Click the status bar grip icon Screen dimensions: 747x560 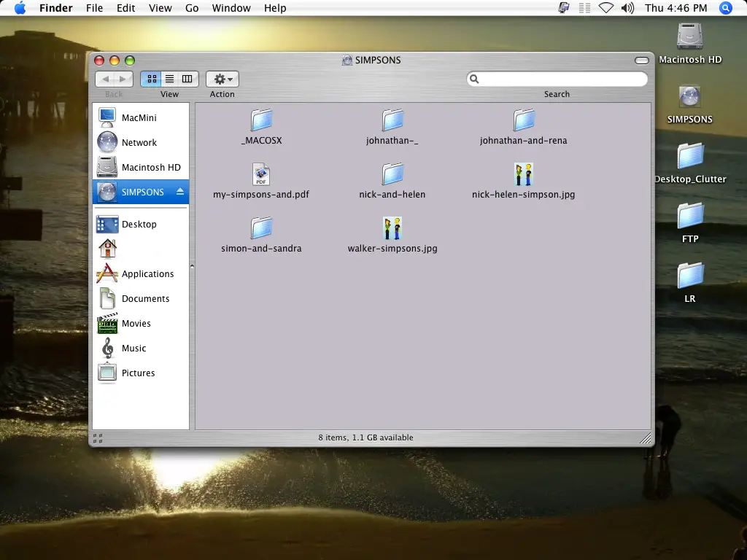(x=98, y=438)
